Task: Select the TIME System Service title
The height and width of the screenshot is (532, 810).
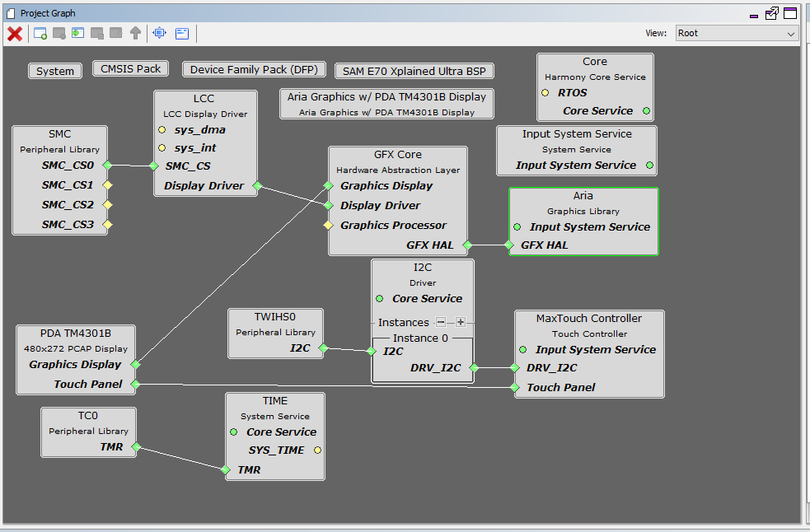Action: click(275, 401)
